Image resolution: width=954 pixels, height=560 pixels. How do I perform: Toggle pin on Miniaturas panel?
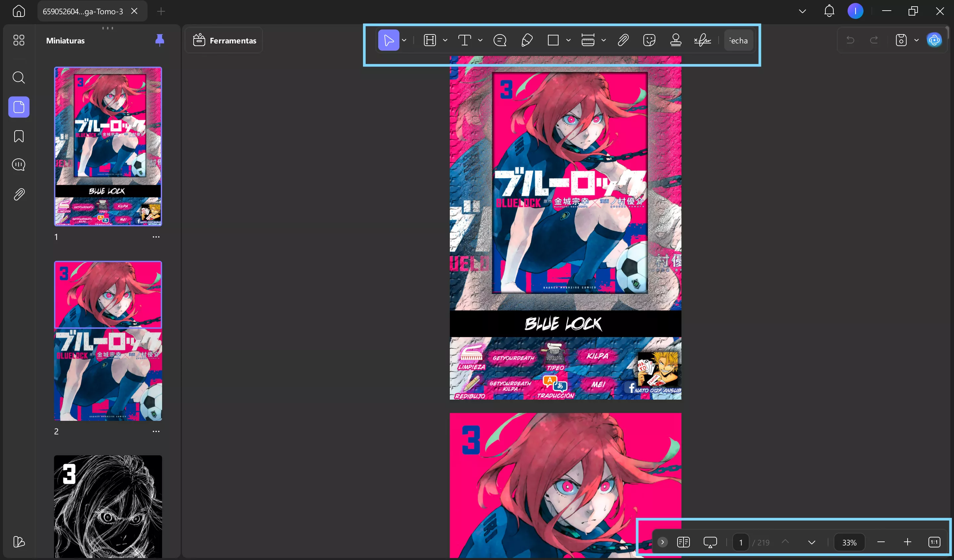(x=159, y=40)
